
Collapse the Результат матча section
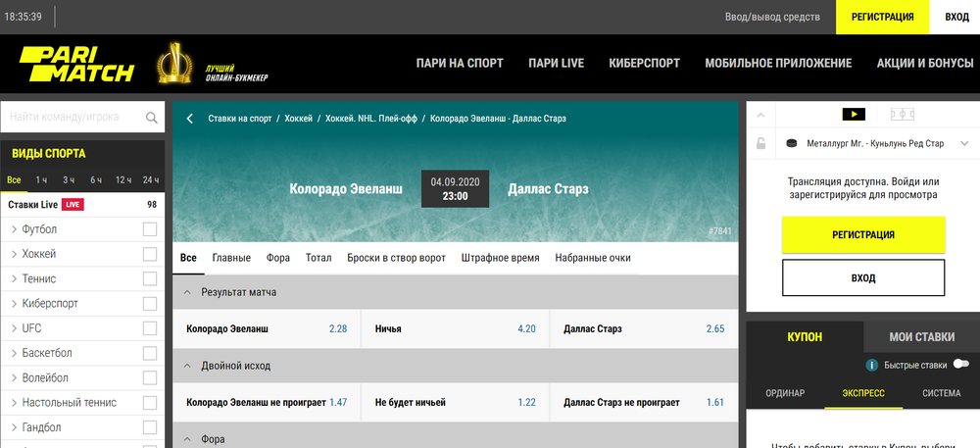coord(188,292)
